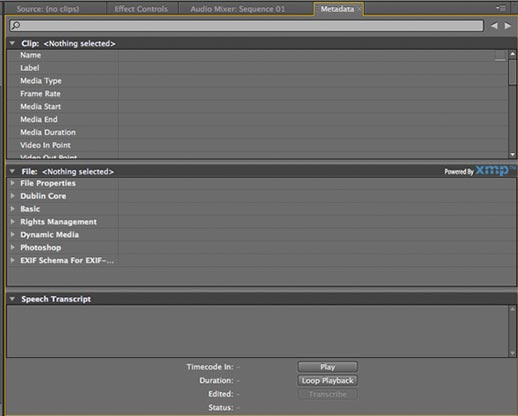
Task: Click Clip section scroll up arrow
Action: (x=512, y=54)
